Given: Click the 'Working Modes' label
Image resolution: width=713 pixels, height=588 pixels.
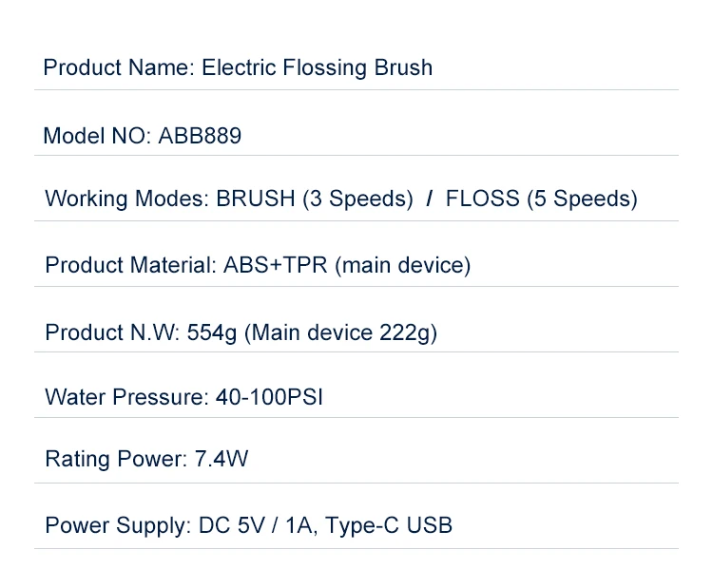Looking at the screenshot, I should (125, 199).
